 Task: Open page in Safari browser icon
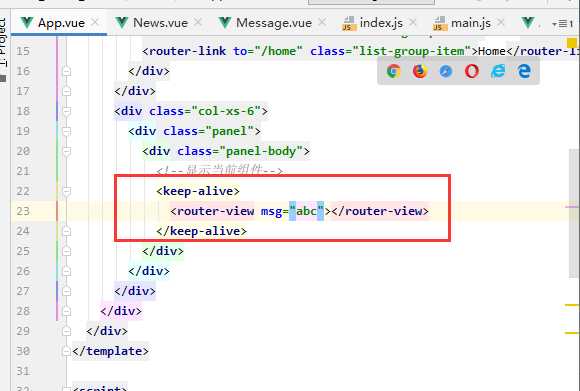446,71
